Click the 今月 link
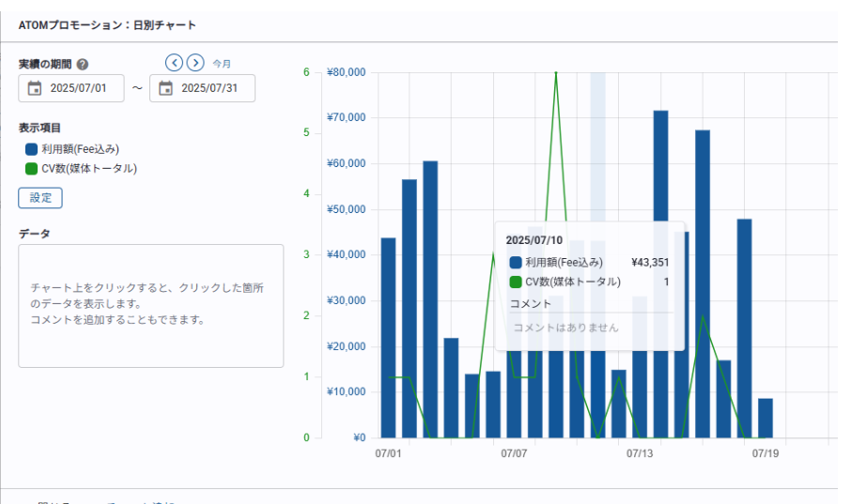851x504 pixels. point(222,64)
